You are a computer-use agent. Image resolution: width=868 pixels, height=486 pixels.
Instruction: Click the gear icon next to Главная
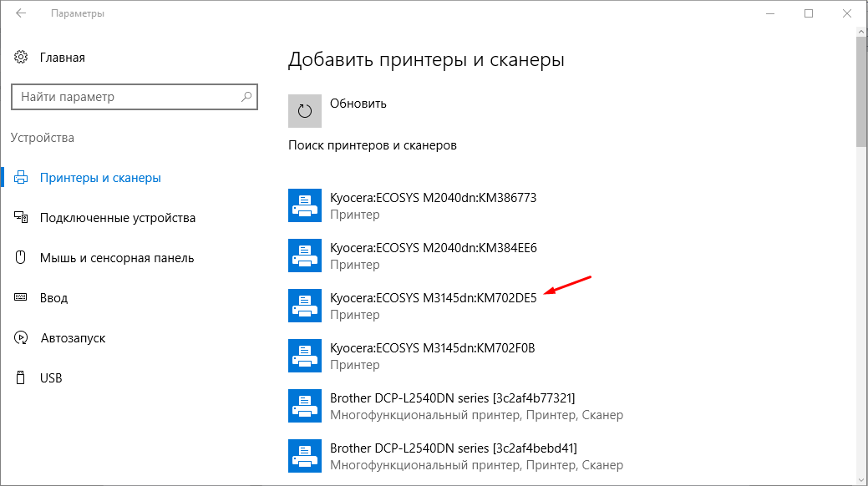pos(21,57)
